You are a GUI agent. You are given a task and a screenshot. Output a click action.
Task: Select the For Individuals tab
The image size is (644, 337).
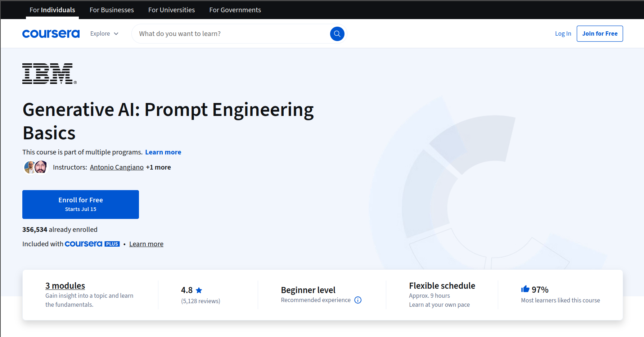pos(52,10)
